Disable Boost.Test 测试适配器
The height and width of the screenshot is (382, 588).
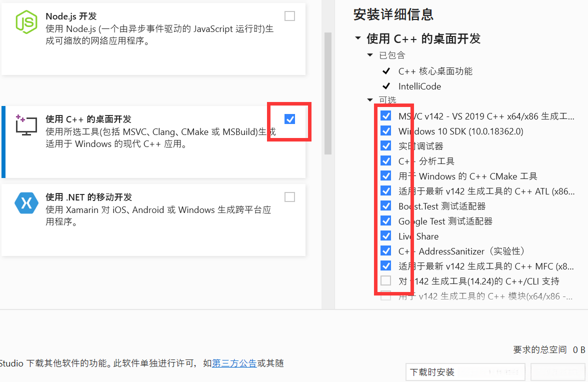pyautogui.click(x=385, y=205)
